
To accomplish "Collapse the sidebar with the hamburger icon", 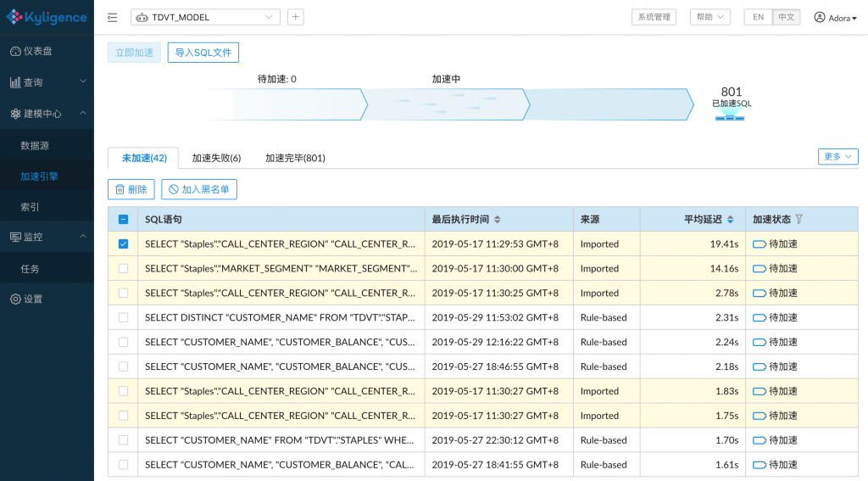I will (113, 17).
